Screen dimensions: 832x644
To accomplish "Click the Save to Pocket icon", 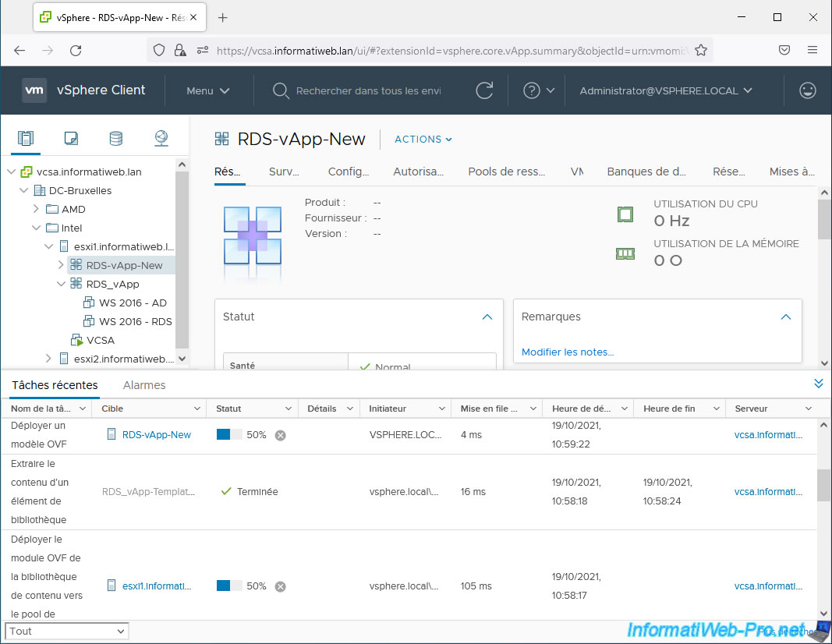I will [x=784, y=50].
